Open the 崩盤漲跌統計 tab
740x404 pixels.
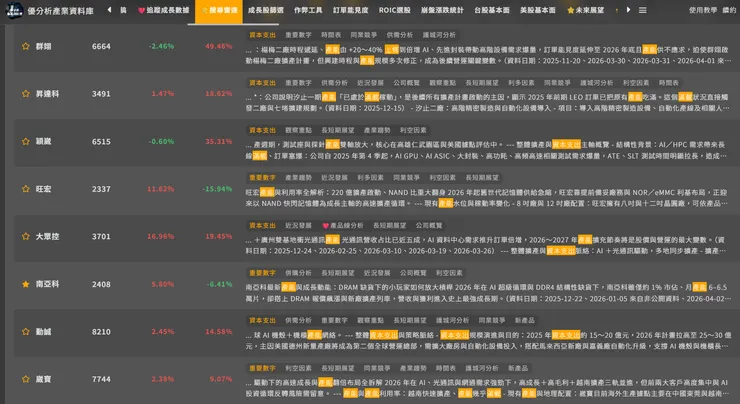tap(442, 10)
